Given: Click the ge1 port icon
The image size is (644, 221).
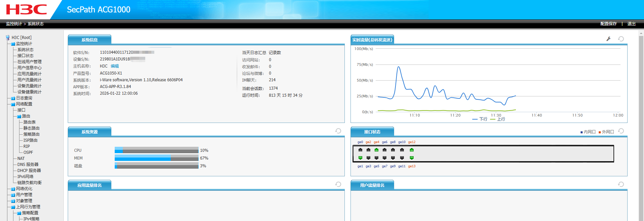Looking at the screenshot, I should (360, 158).
